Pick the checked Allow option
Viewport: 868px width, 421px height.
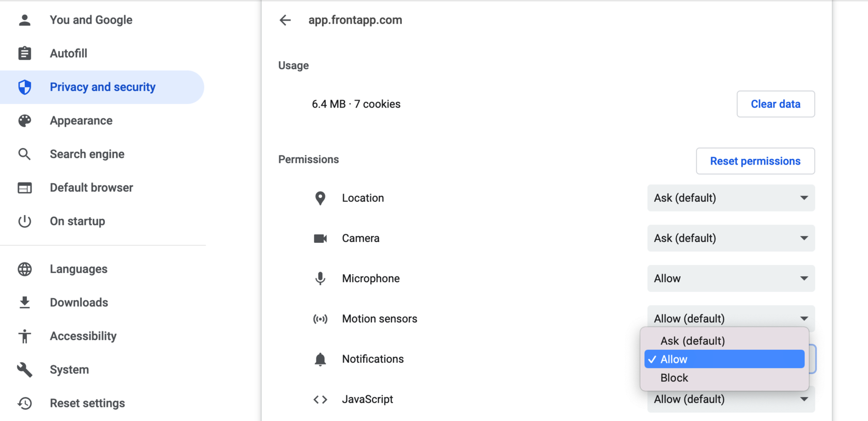724,359
